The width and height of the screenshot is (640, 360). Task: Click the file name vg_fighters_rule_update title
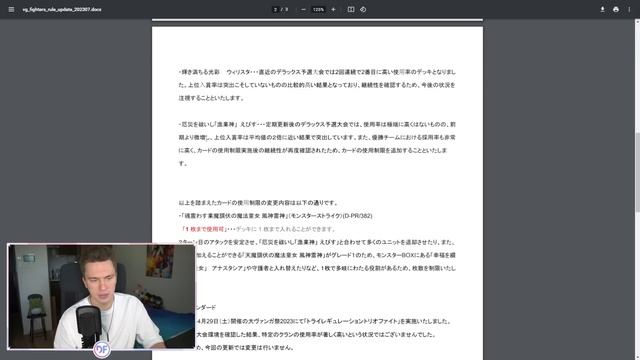click(62, 9)
